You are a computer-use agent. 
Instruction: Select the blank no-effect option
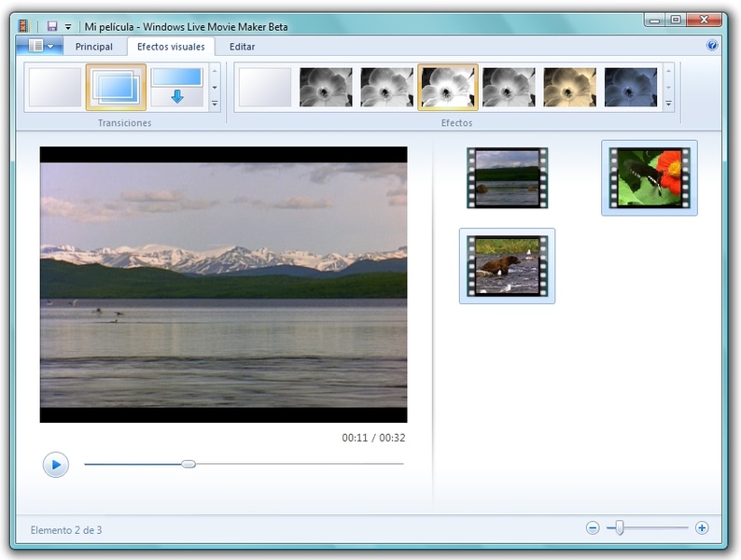[265, 87]
